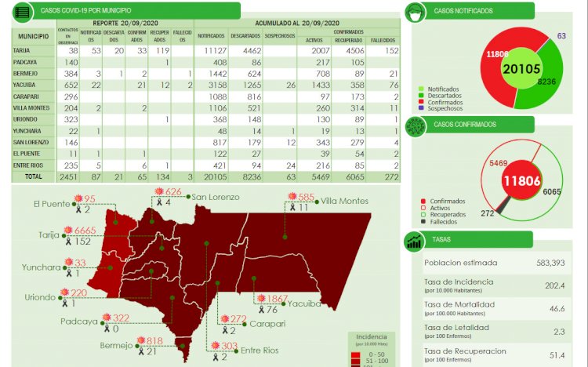Click the virus icon next to Padcaya 322

[107, 318]
